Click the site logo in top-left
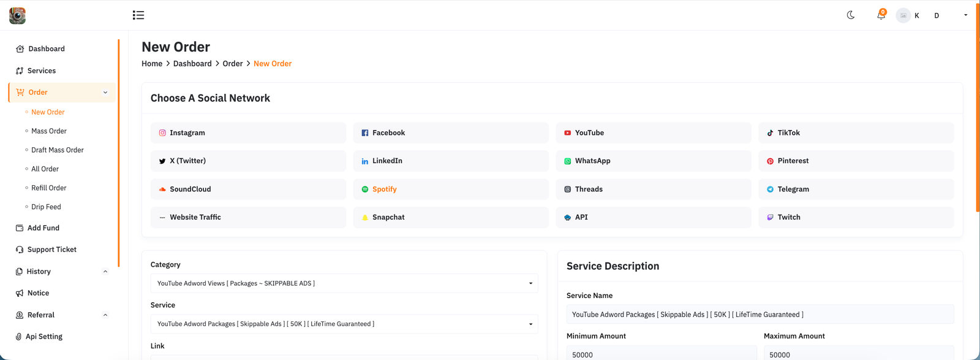This screenshot has width=980, height=360. pos(17,15)
